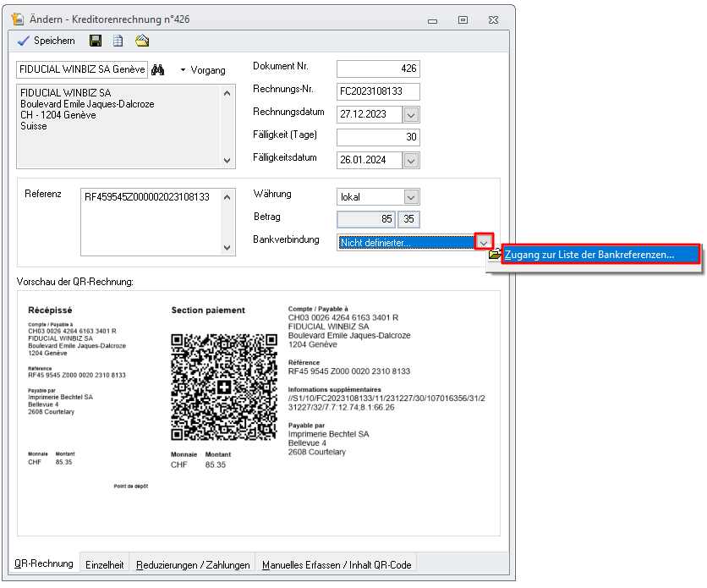The height and width of the screenshot is (588, 707).
Task: Expand the Bankverbindung dropdown arrow
Action: coord(484,242)
